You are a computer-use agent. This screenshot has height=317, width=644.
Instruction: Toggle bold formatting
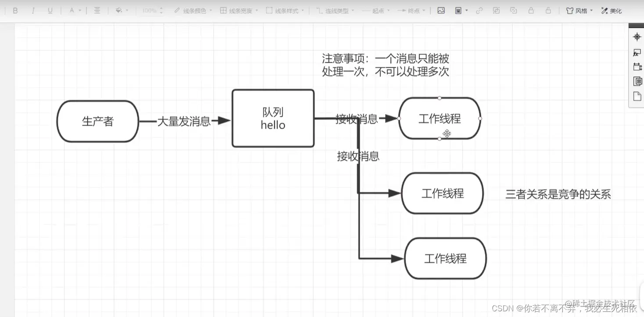coord(15,10)
